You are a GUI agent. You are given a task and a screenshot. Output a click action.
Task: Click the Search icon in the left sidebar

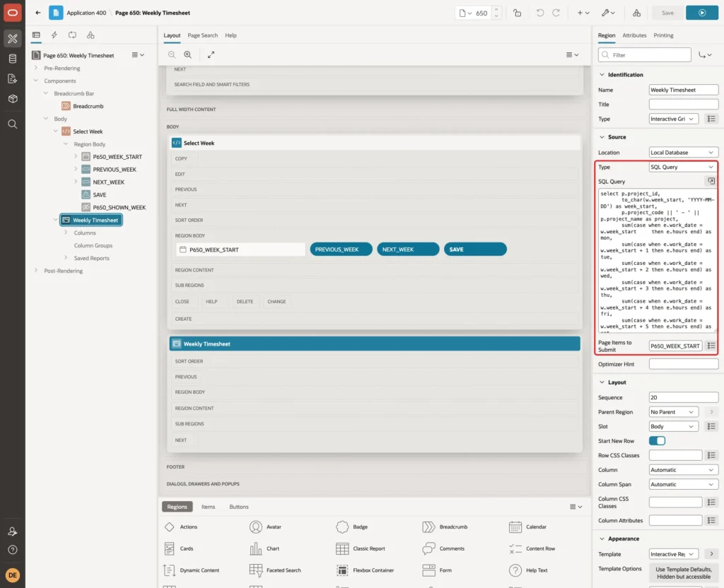coord(13,124)
